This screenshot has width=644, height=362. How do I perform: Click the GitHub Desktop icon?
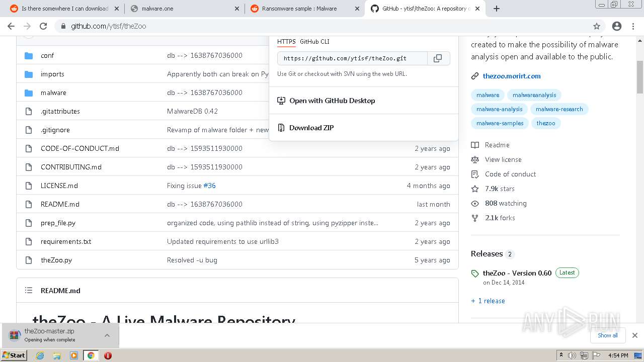[x=281, y=101]
